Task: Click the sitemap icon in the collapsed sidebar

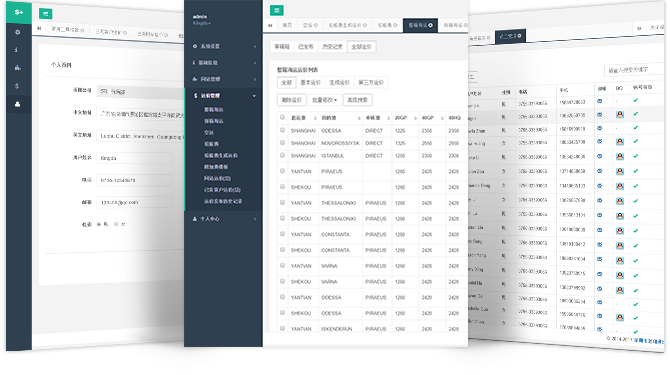Action: pos(18,67)
